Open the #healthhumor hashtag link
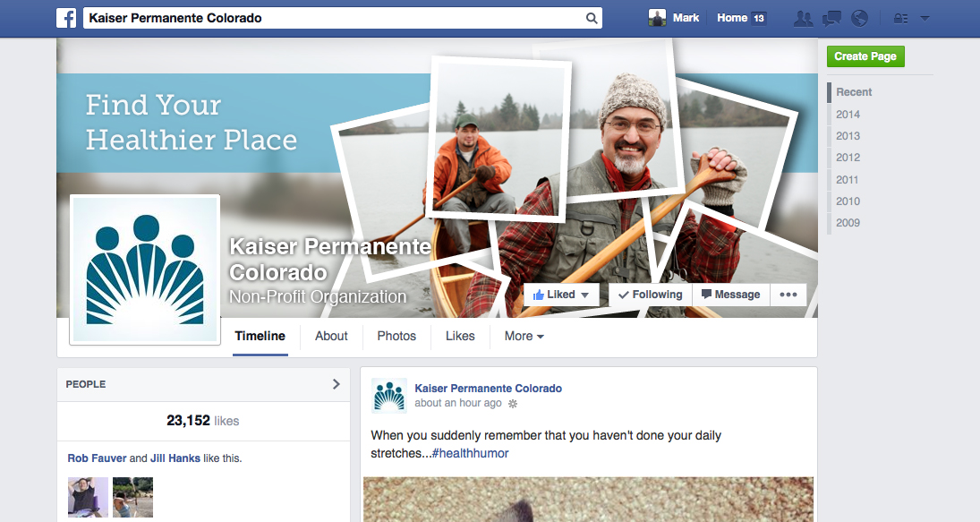Viewport: 980px width, 522px height. 470,453
